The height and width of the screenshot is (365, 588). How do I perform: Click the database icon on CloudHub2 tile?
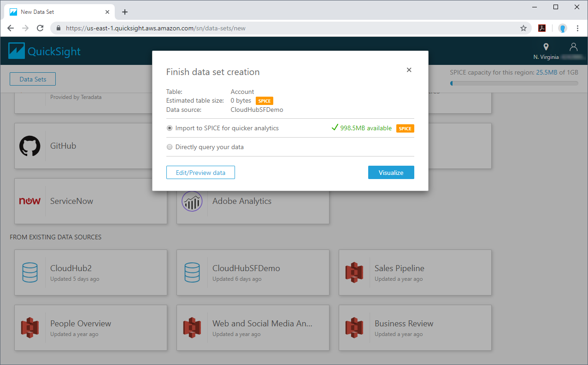(x=30, y=272)
